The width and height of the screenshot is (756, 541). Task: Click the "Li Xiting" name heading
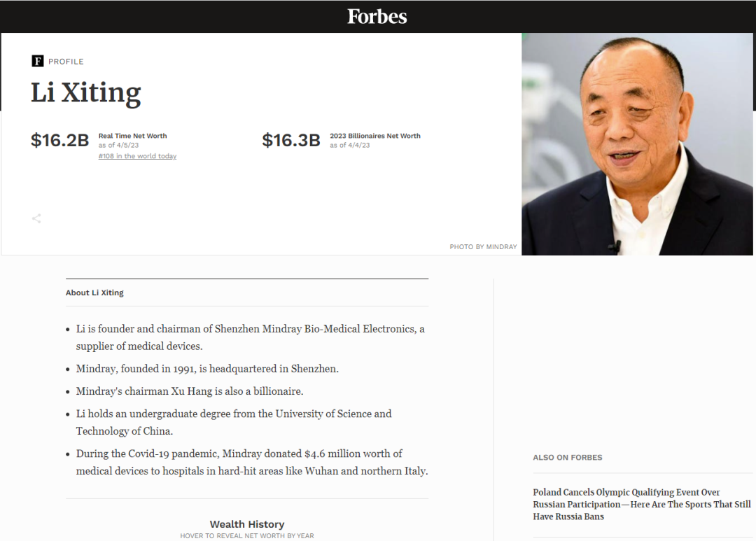(86, 92)
